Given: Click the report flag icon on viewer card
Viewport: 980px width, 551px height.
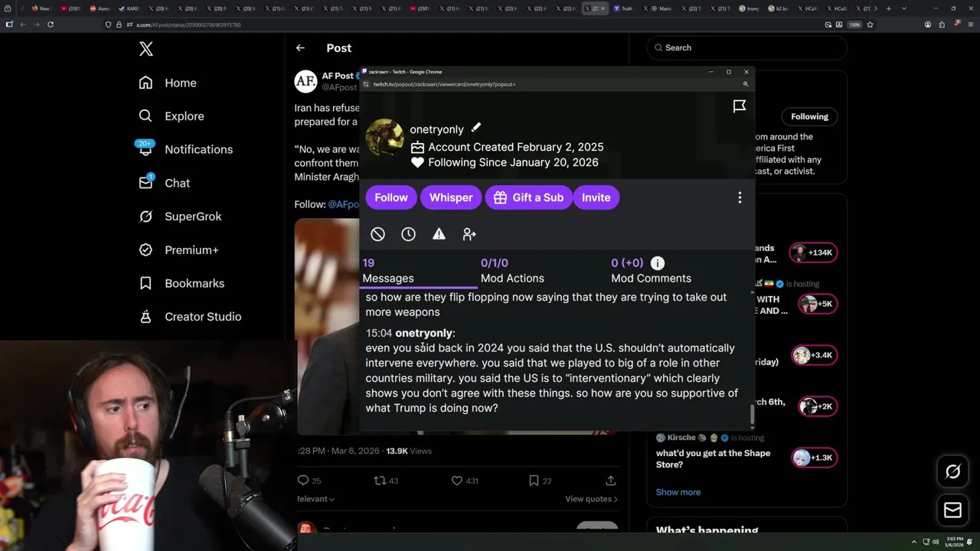Looking at the screenshot, I should pos(740,106).
